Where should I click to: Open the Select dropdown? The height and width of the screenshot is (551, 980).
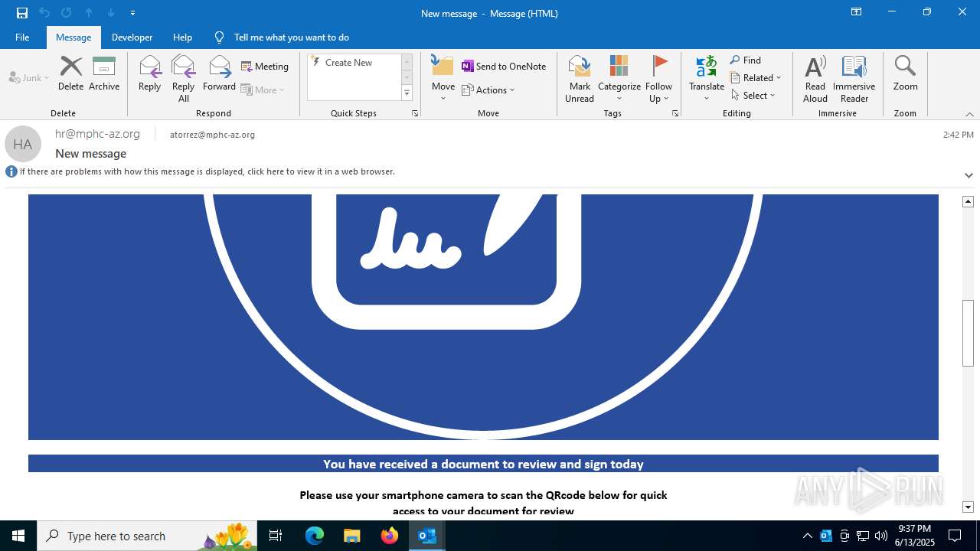(x=753, y=96)
